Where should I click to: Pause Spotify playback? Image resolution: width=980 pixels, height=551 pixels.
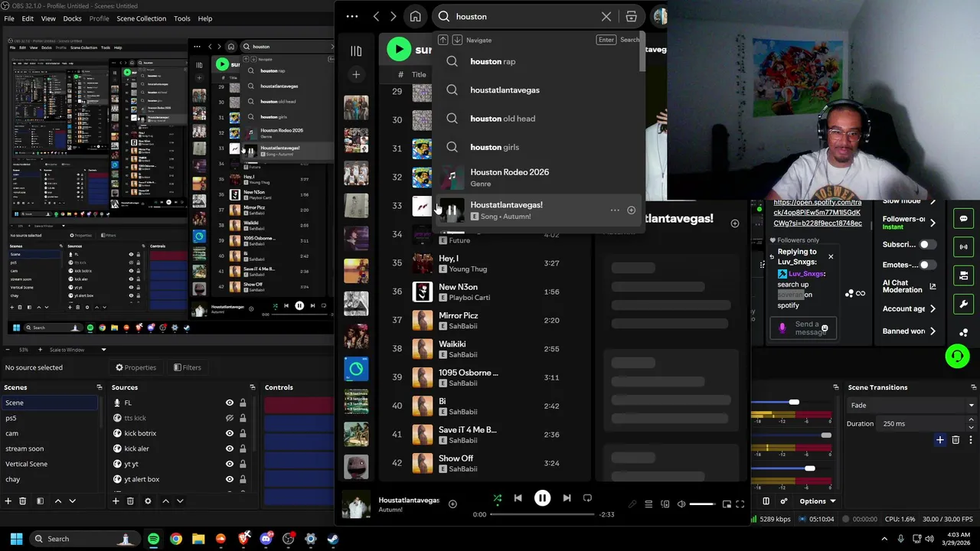point(542,498)
